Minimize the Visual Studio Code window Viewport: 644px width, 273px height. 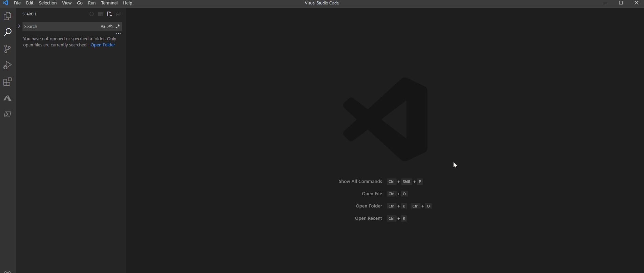[x=605, y=3]
